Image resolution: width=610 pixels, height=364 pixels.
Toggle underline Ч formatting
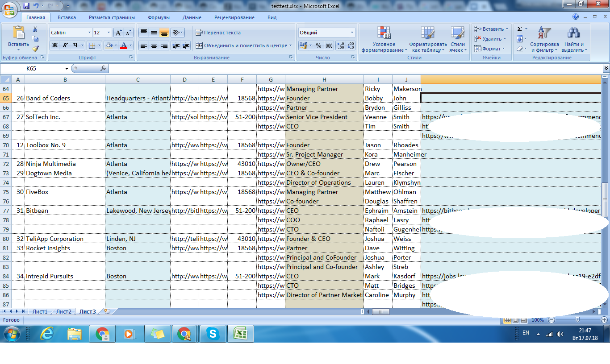(75, 45)
